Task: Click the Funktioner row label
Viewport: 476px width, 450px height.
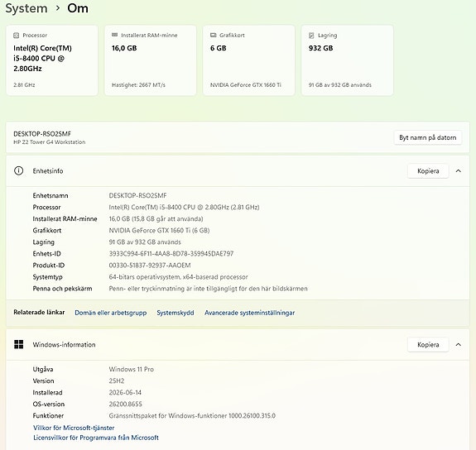Action: pos(48,416)
